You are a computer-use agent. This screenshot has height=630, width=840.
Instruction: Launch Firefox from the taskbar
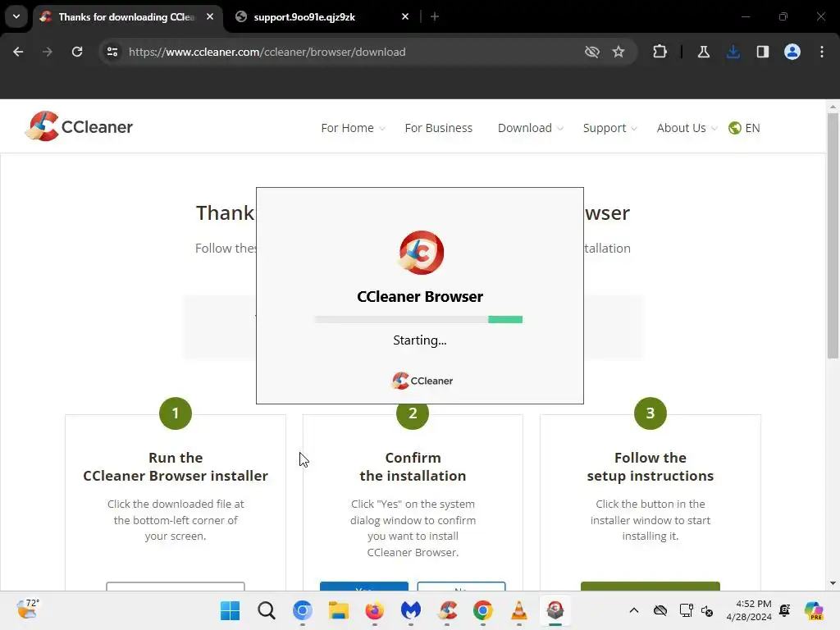coord(374,610)
